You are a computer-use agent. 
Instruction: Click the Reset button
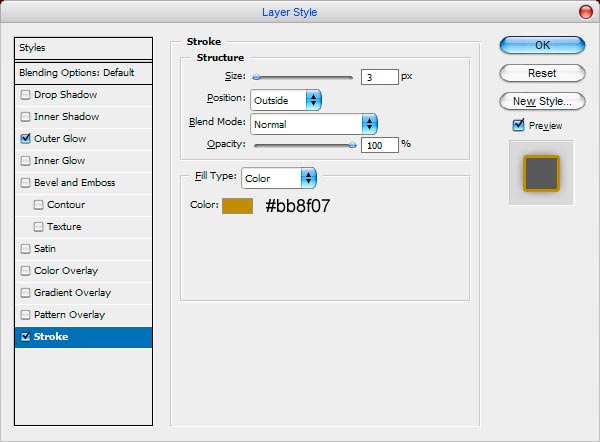(542, 73)
